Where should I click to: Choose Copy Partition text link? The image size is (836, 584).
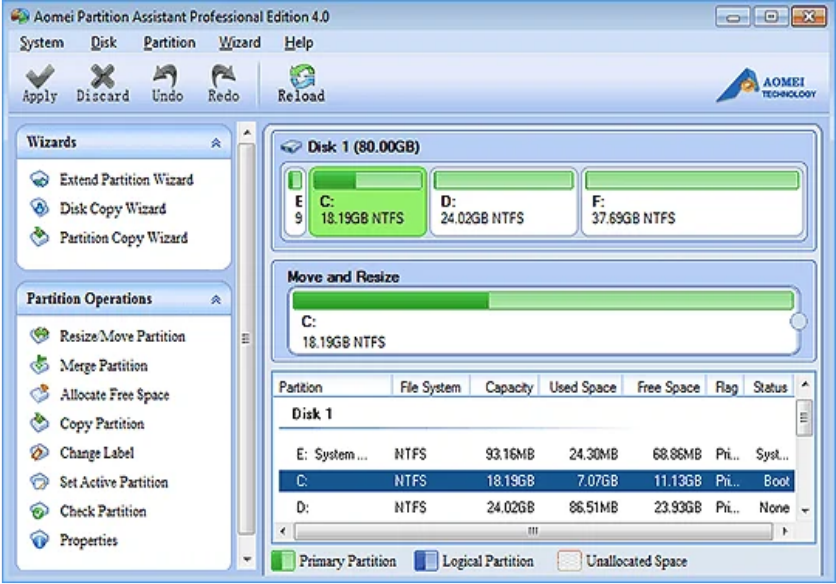click(102, 424)
